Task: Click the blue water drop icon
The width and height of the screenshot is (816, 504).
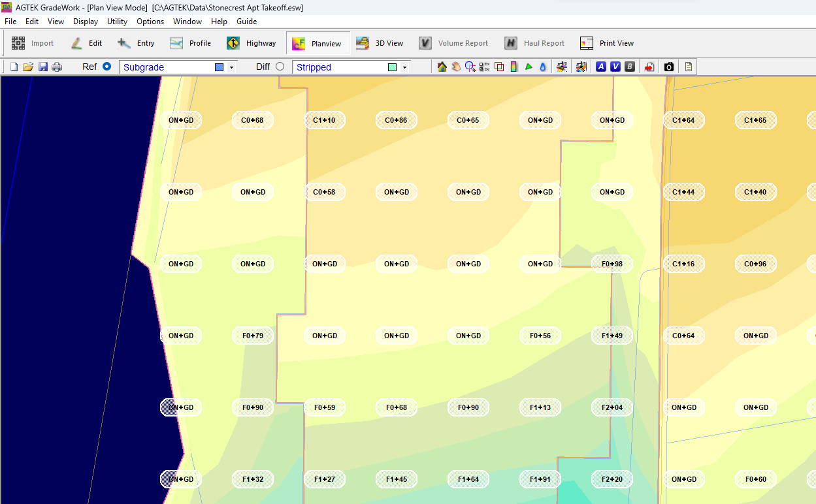Action: 543,67
